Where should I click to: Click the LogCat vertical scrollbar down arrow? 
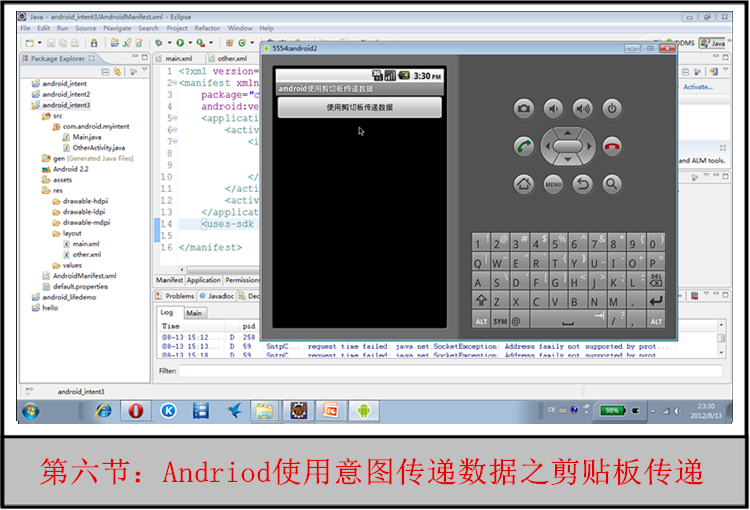click(x=721, y=352)
